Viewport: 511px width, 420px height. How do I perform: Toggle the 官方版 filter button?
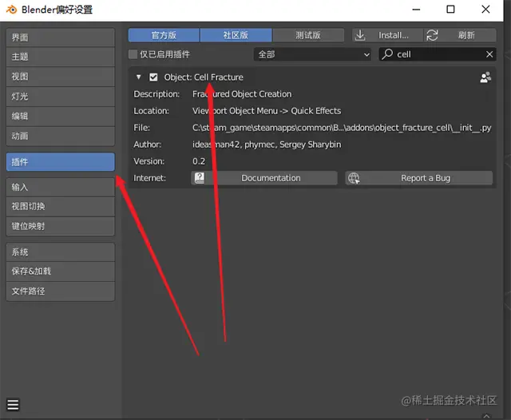(164, 35)
